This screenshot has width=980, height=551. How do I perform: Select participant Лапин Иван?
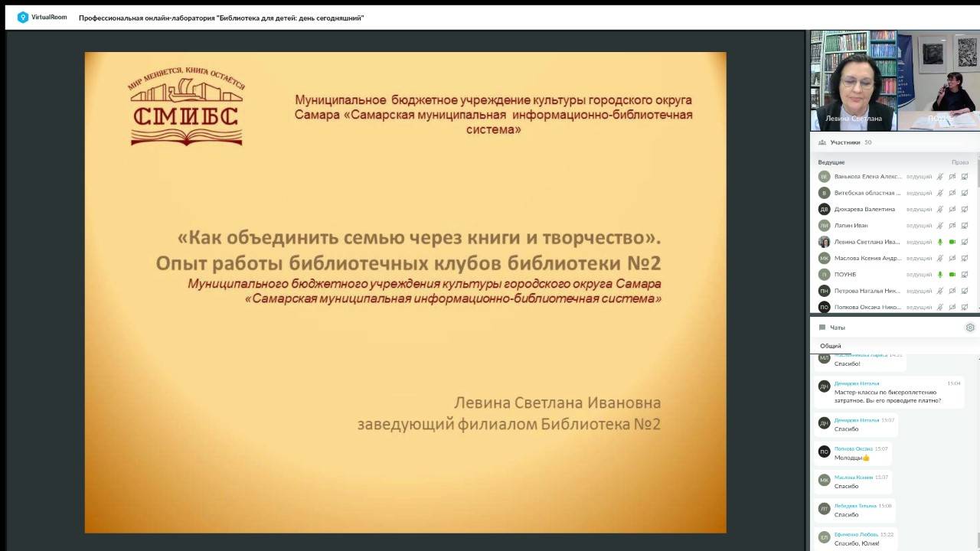point(851,226)
